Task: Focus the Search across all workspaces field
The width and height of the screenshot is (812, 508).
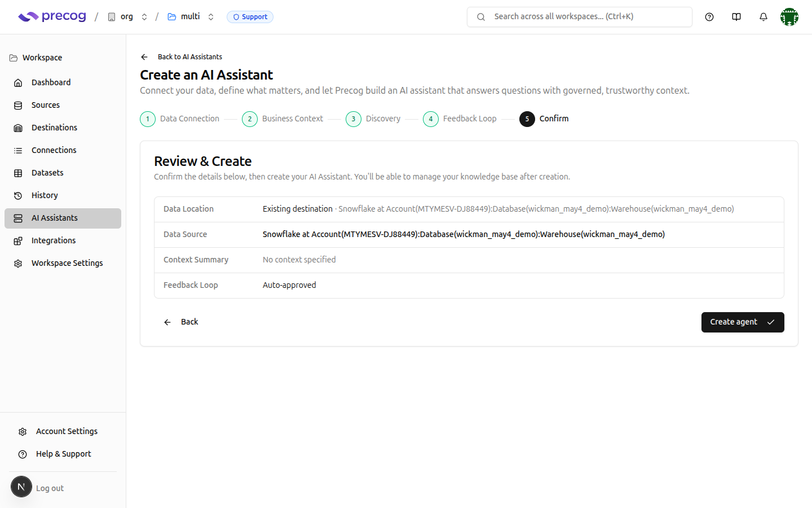Action: click(580, 17)
